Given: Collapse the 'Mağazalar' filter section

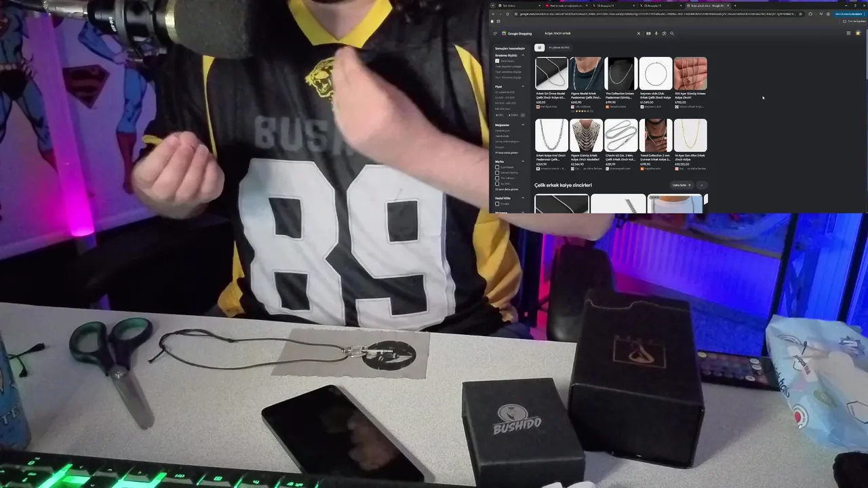Looking at the screenshot, I should [523, 125].
